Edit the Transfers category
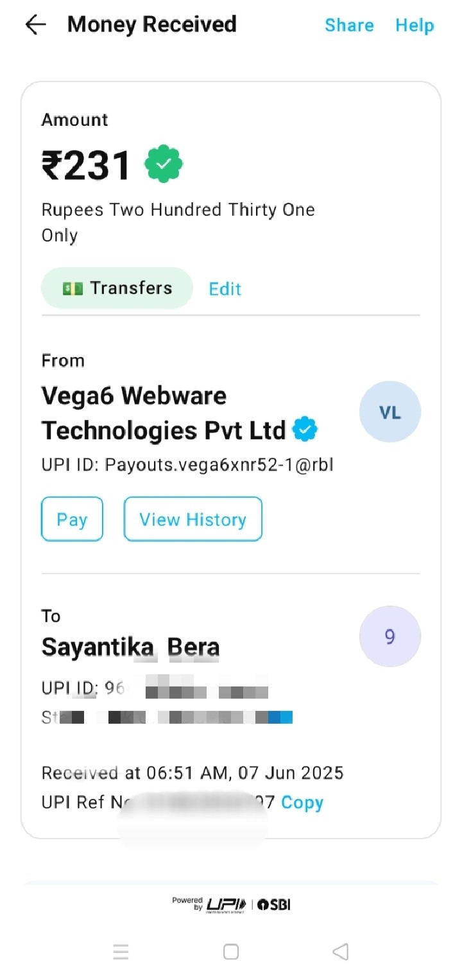462x980 pixels. coord(225,289)
